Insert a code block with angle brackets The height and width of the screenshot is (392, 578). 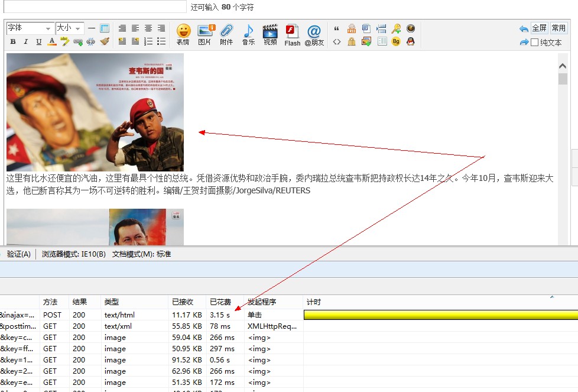(x=336, y=41)
